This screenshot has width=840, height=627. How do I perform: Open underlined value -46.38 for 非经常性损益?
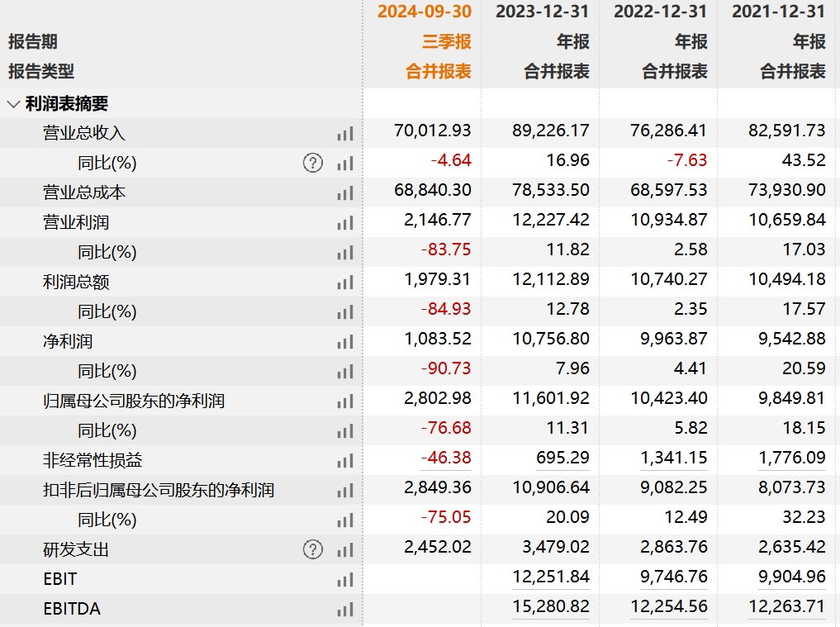coord(446,458)
